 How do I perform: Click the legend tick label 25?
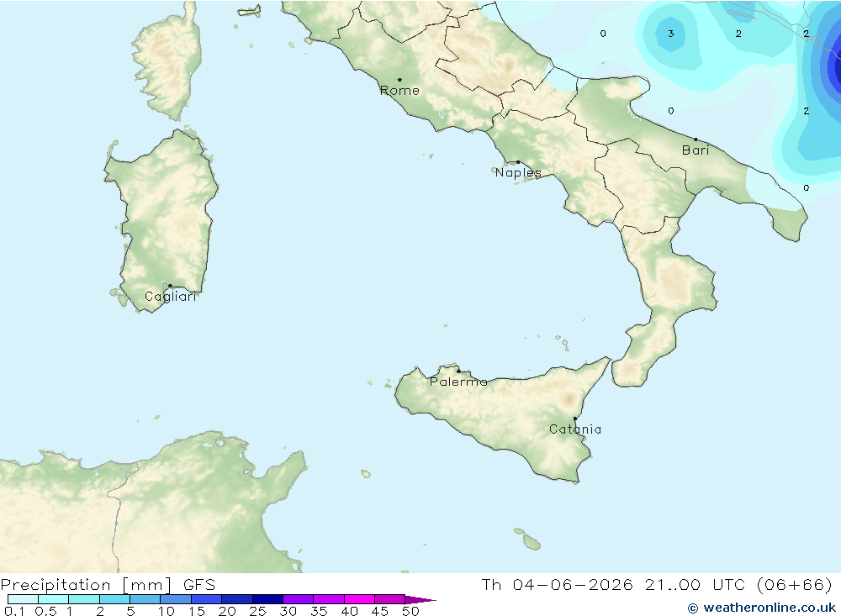click(257, 611)
